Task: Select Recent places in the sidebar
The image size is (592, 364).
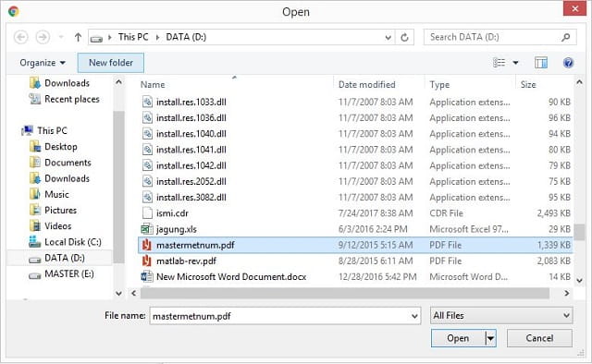Action: [x=66, y=99]
